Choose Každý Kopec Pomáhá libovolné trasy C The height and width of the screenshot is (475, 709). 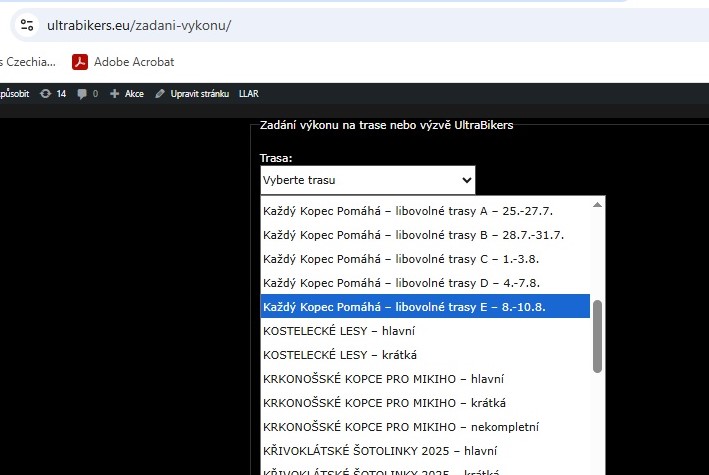coord(405,259)
